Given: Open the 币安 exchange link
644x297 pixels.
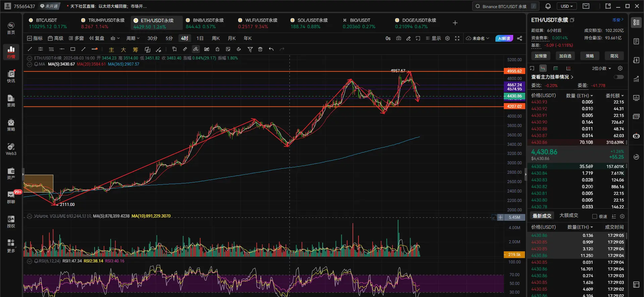Looking at the screenshot, I should pos(618,20).
